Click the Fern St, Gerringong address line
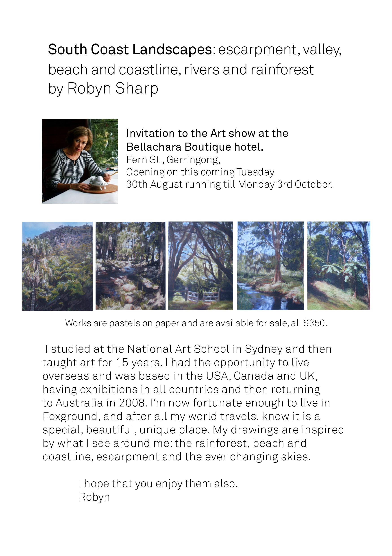The width and height of the screenshot is (392, 556). [x=173, y=160]
